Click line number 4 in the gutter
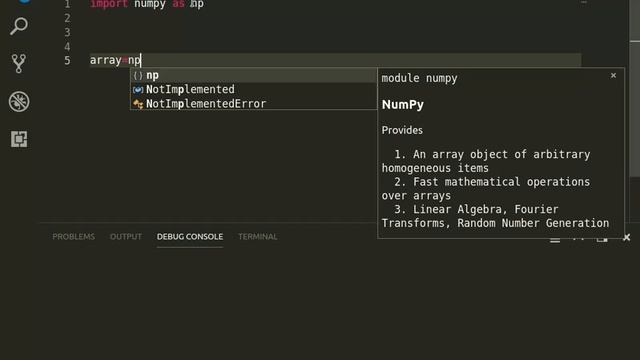 click(x=67, y=47)
